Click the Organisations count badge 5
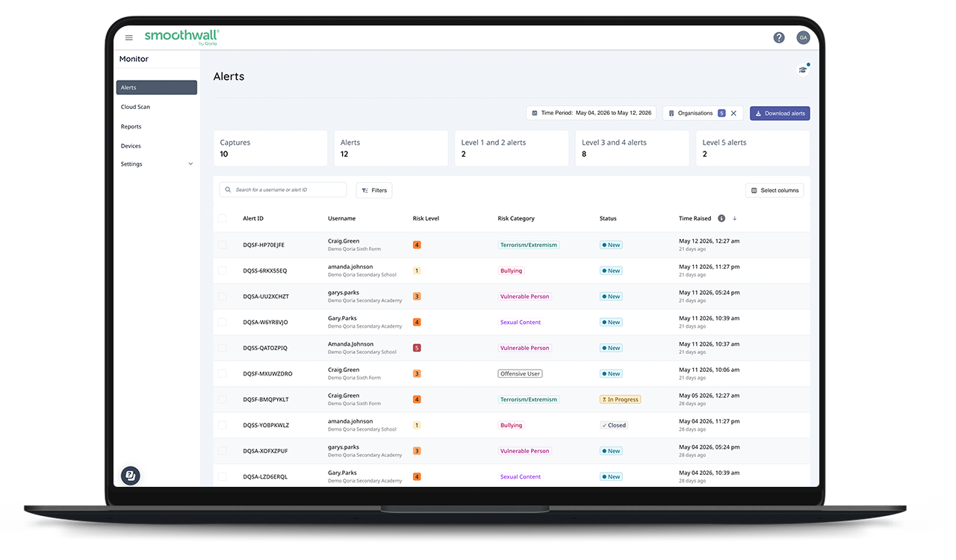Viewport: 956px width, 560px height. click(x=721, y=113)
